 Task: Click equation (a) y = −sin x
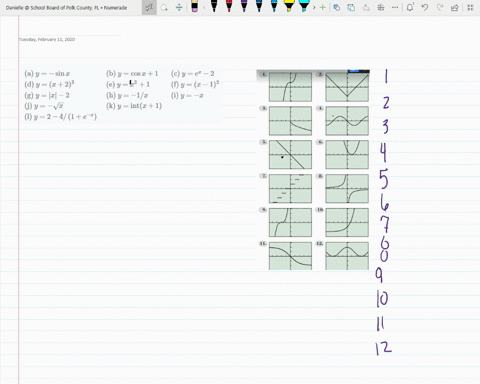coord(47,74)
